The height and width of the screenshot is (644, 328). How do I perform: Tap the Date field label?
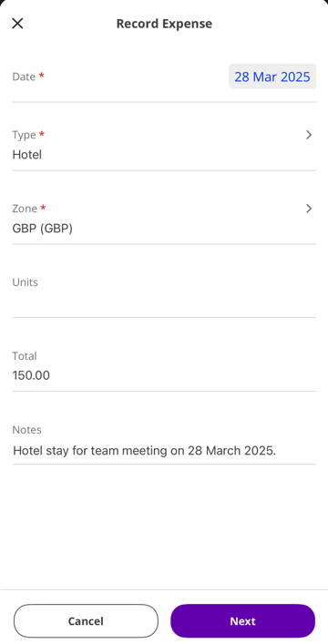24,77
